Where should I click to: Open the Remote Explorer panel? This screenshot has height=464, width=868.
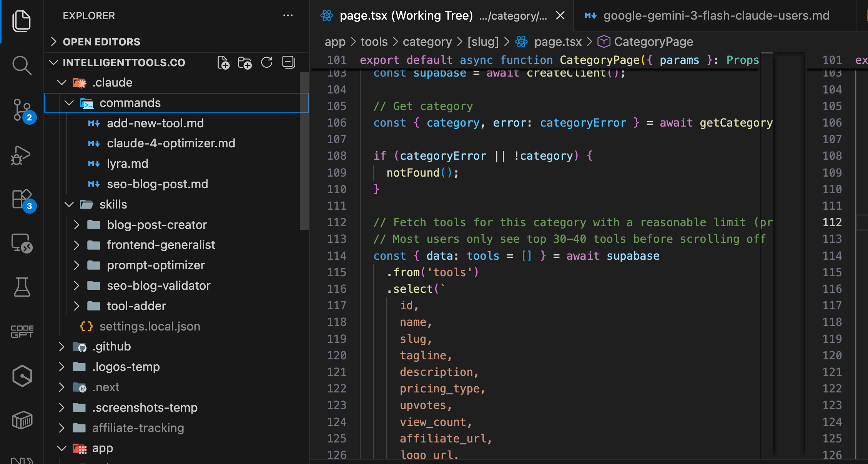22,243
